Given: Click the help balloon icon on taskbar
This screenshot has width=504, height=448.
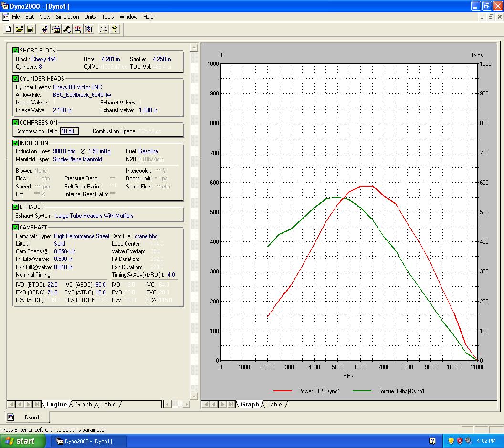Looking at the screenshot, I should pyautogui.click(x=432, y=441).
